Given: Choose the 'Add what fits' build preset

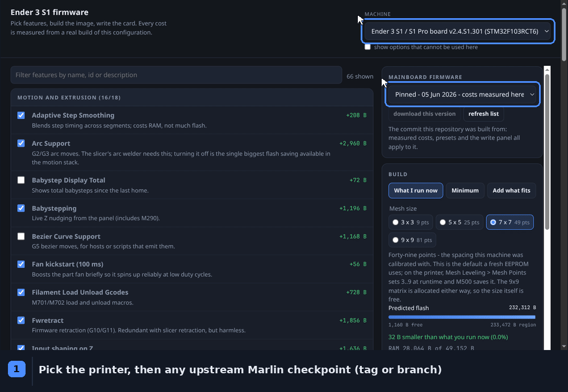Looking at the screenshot, I should point(511,191).
